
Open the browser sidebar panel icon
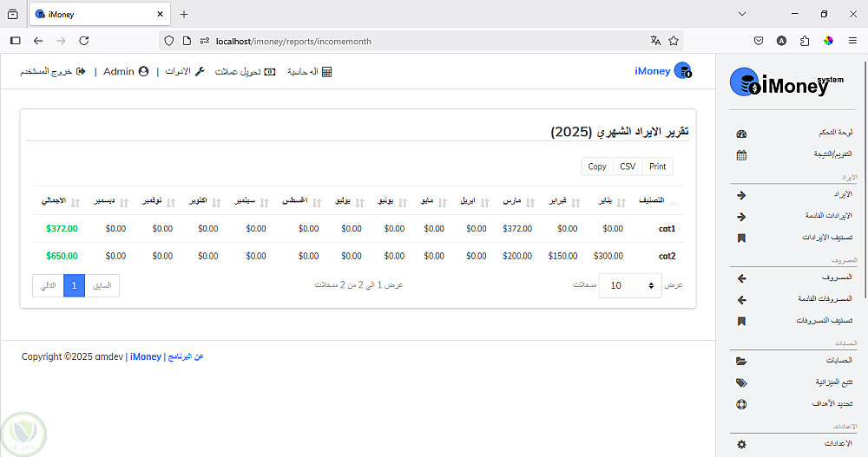(16, 41)
